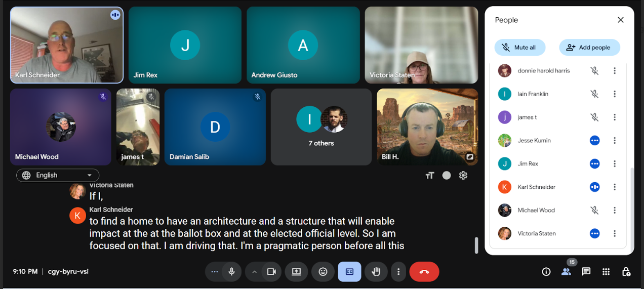The width and height of the screenshot is (644, 289).
Task: Click Jesse Kumin name in People list
Action: pos(534,141)
